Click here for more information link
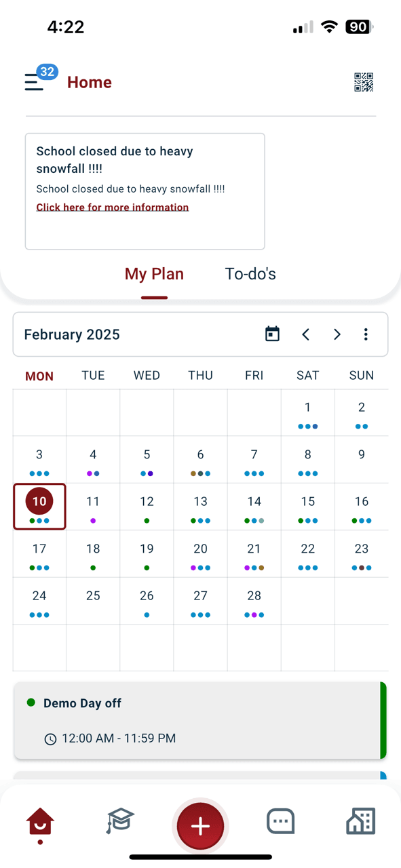The image size is (401, 868). click(x=113, y=208)
